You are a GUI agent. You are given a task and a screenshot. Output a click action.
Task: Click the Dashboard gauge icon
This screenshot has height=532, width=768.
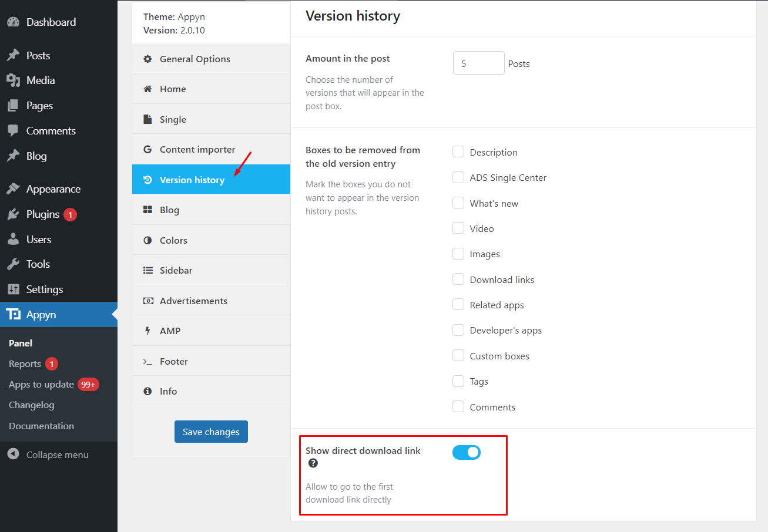tap(14, 22)
